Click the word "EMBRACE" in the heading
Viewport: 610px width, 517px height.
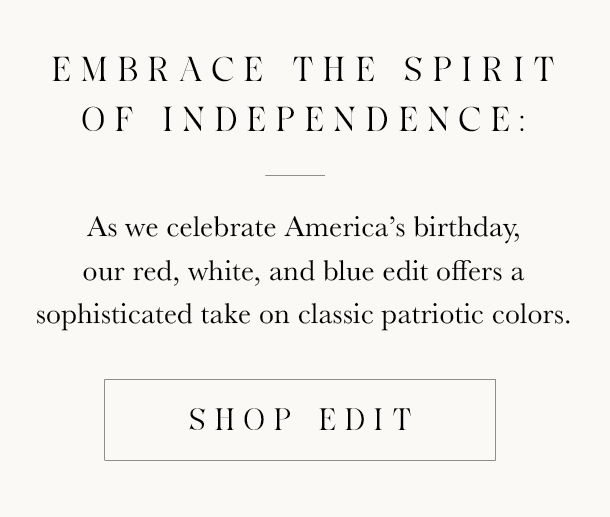[158, 69]
